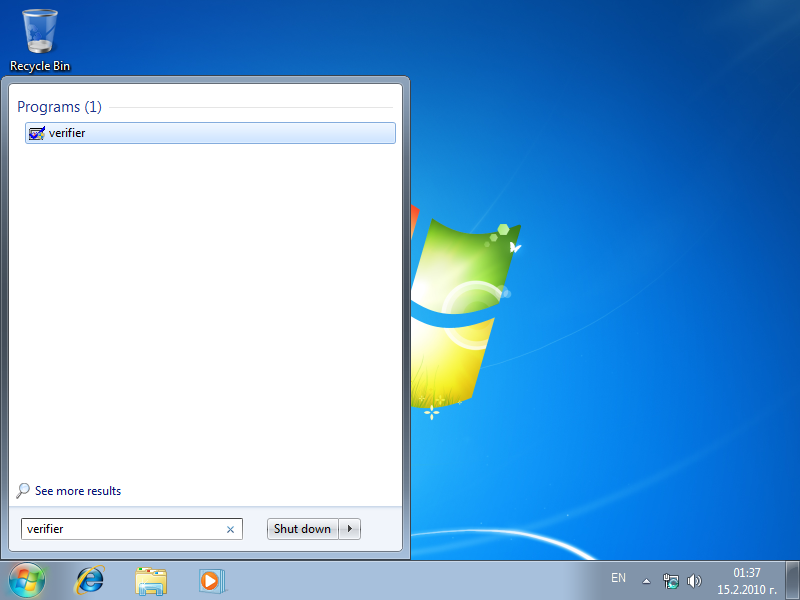Click the Shut down button
The image size is (800, 600).
coord(303,529)
